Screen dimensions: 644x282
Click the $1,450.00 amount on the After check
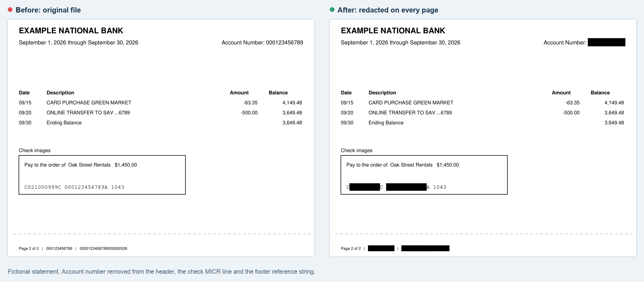pyautogui.click(x=448, y=165)
